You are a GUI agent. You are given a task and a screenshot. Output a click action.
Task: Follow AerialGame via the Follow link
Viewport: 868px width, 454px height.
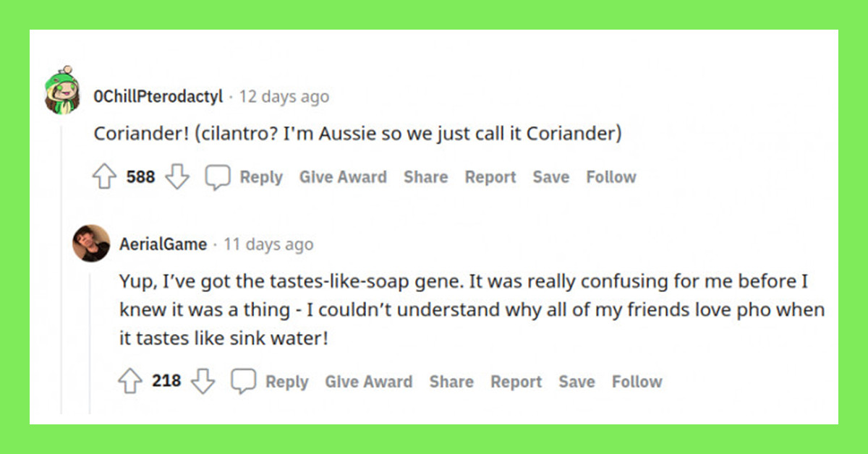637,382
